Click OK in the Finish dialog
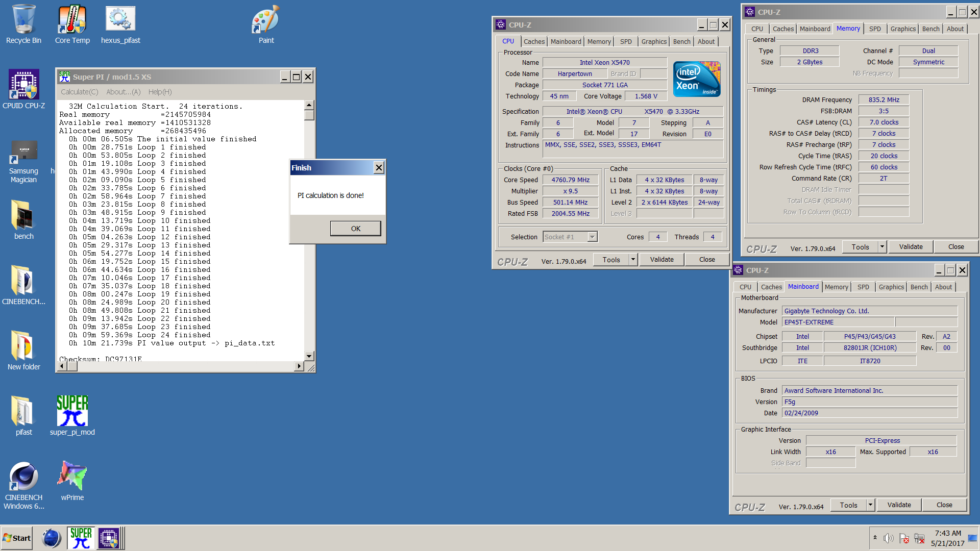The height and width of the screenshot is (551, 980). coord(355,229)
